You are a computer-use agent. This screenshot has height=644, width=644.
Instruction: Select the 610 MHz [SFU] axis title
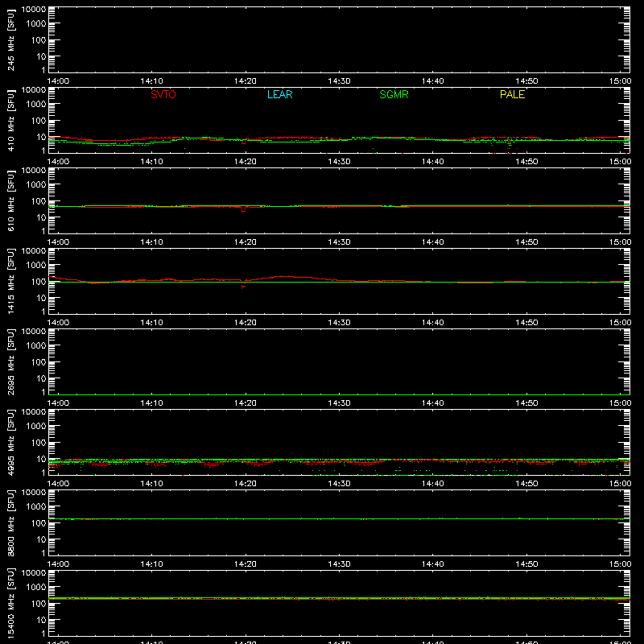point(10,200)
